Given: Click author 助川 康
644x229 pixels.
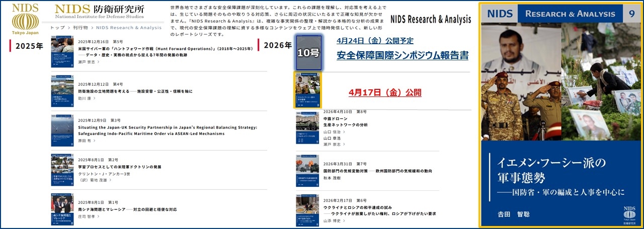Looking at the screenshot, I should (x=86, y=98).
